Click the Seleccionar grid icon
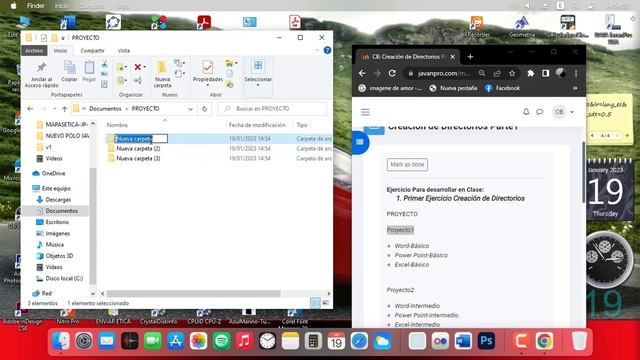The width and height of the screenshot is (640, 360). [x=258, y=65]
